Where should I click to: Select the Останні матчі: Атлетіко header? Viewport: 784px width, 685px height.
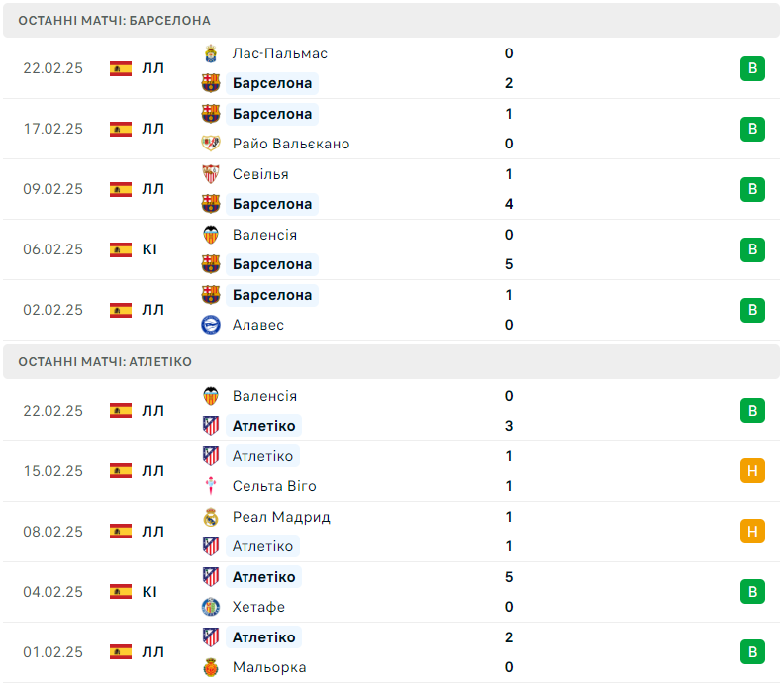(x=105, y=362)
